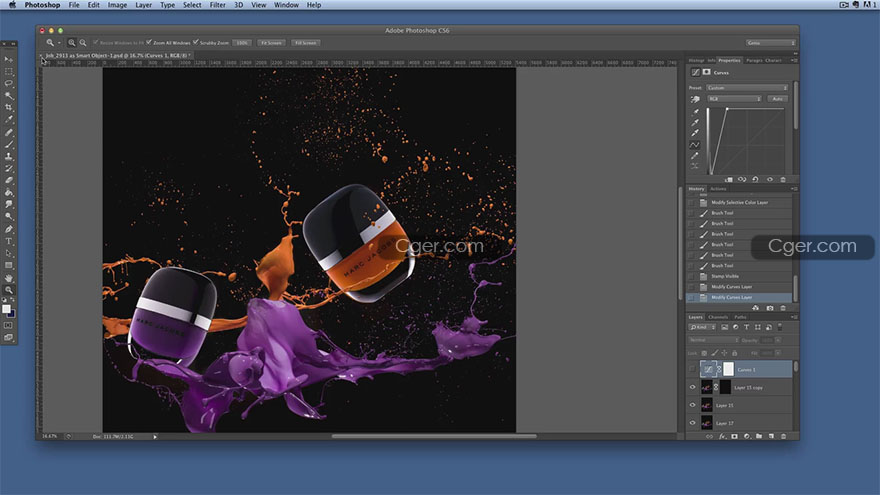The image size is (880, 495).
Task: Pick the white point eyedropper in Curves
Action: 695,133
